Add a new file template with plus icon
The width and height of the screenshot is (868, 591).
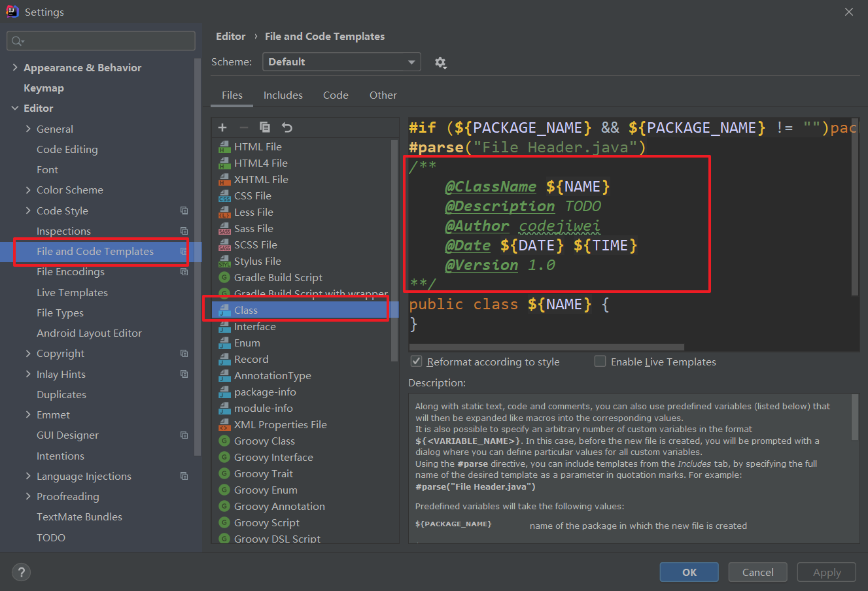222,127
